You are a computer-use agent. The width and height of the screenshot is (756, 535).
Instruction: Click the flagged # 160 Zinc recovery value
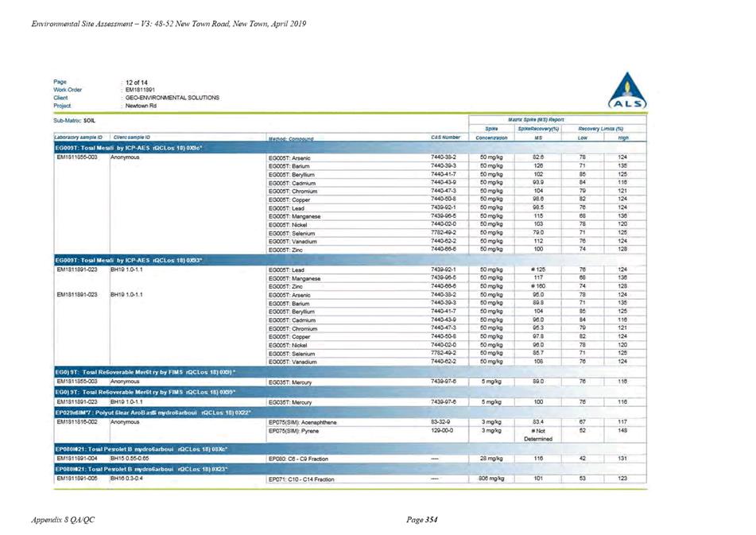[x=538, y=286]
